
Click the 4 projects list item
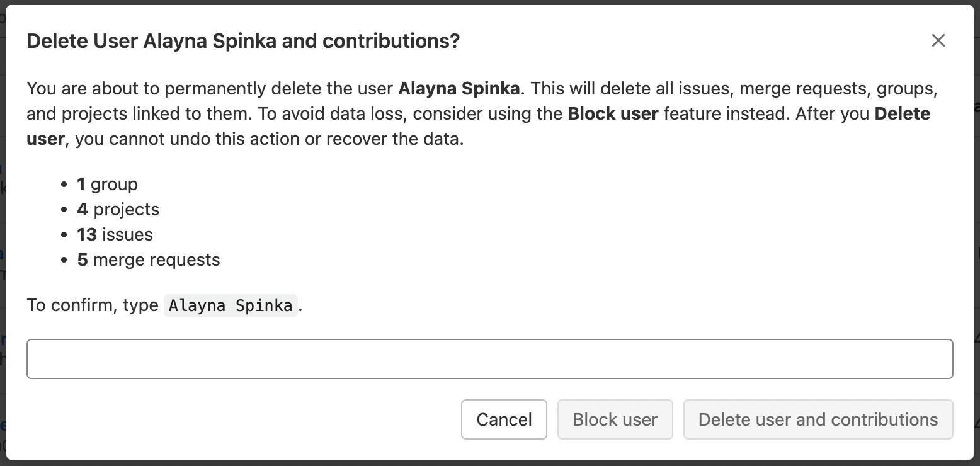118,209
